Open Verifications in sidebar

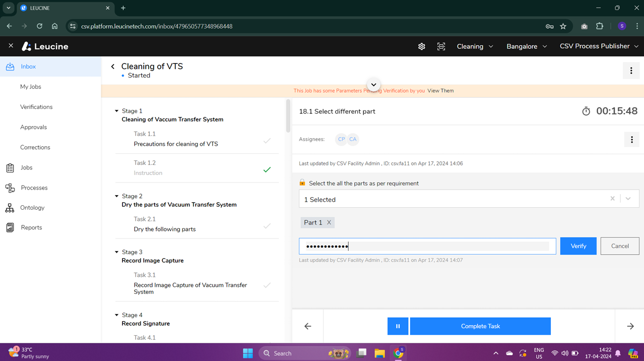click(x=36, y=107)
